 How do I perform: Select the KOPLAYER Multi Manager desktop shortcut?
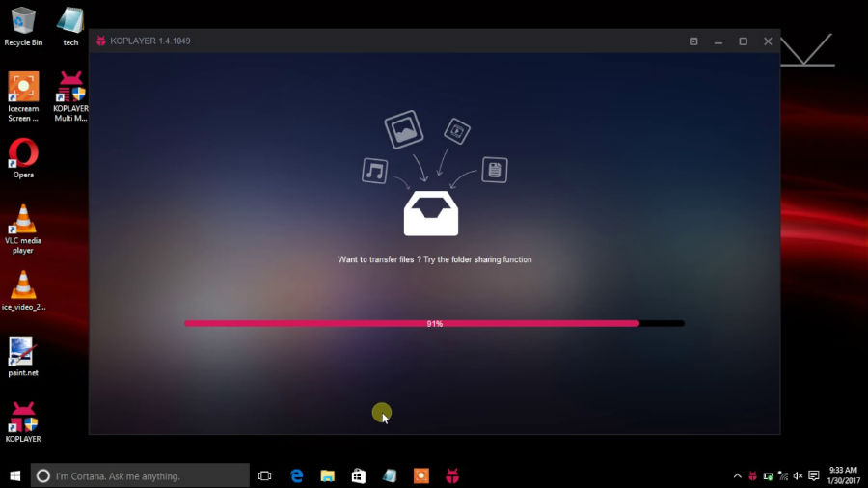70,92
